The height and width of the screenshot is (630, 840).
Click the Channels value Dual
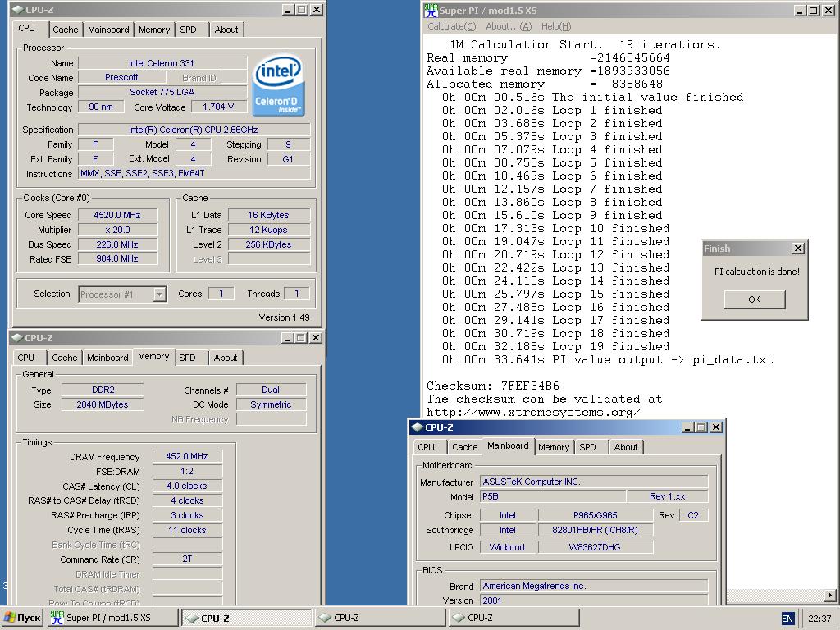point(271,390)
